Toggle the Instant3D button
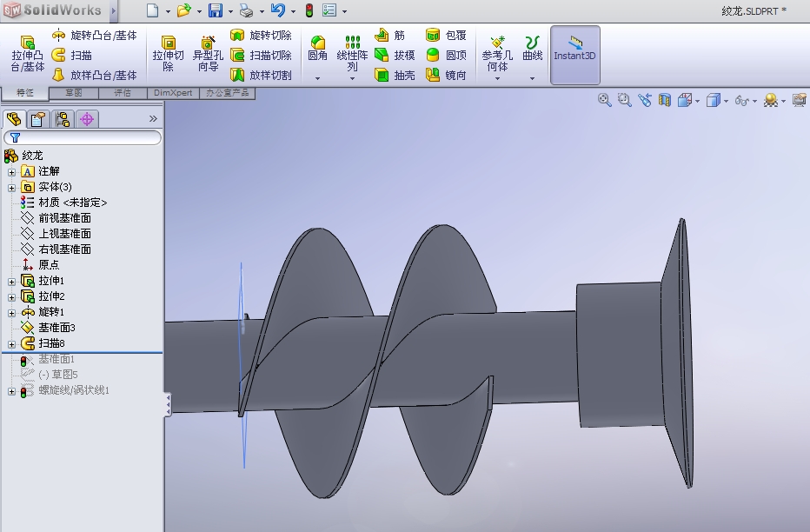This screenshot has width=810, height=532. point(575,55)
